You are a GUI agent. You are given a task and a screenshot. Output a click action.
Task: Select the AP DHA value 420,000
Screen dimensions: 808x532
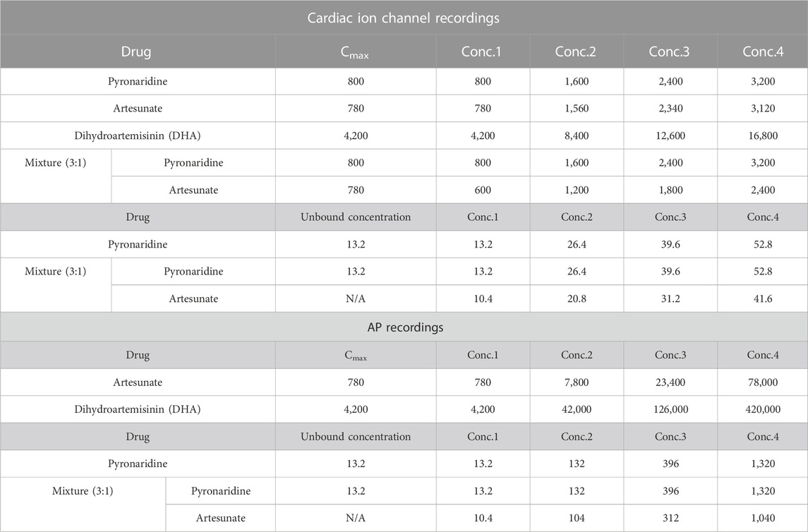pyautogui.click(x=763, y=410)
